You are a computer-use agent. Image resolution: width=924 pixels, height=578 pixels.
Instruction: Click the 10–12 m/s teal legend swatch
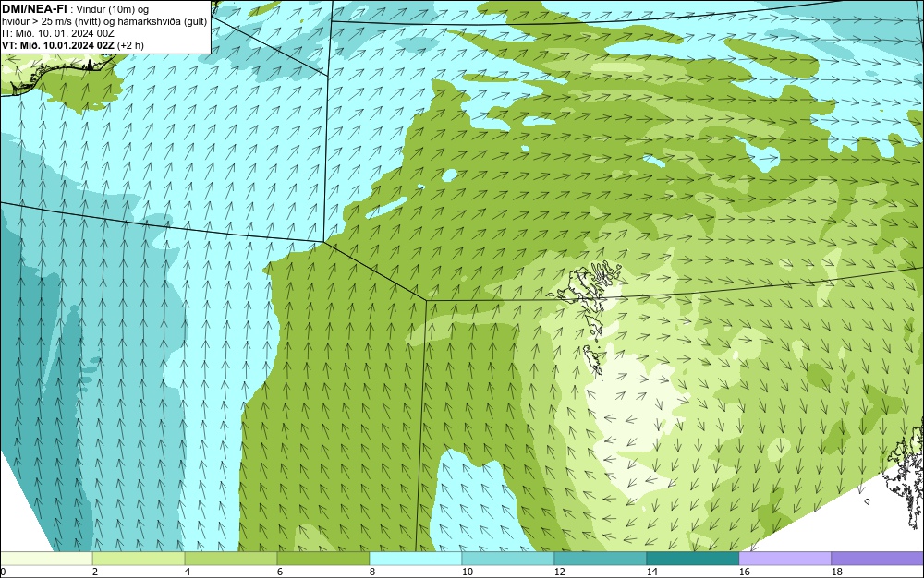pyautogui.click(x=508, y=558)
